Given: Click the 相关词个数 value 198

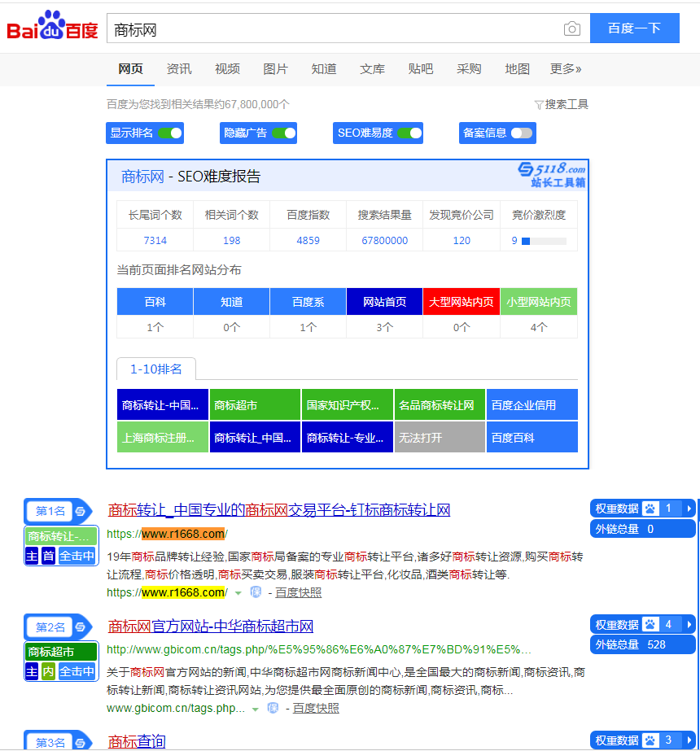Looking at the screenshot, I should click(x=231, y=241).
